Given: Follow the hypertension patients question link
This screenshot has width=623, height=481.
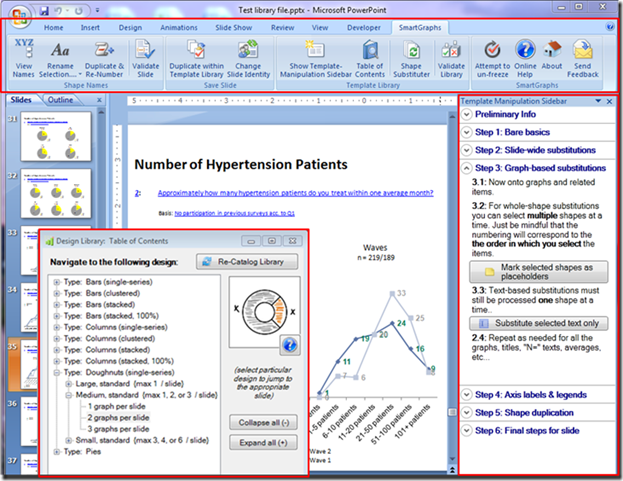Looking at the screenshot, I should (296, 193).
